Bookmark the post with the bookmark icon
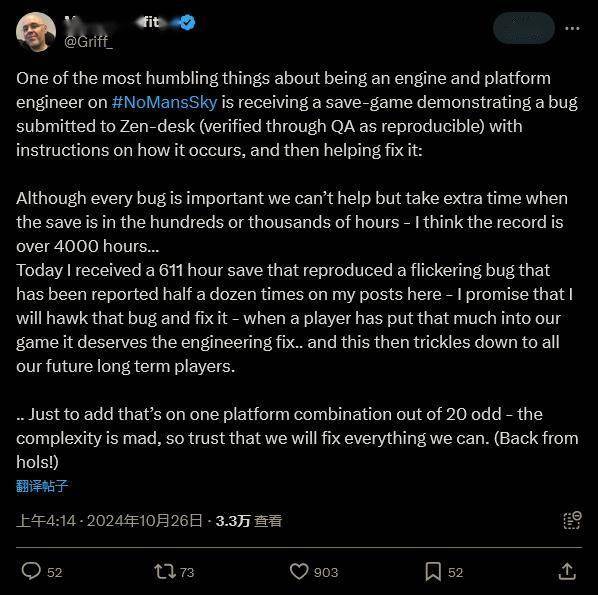598x595 pixels. coord(433,571)
